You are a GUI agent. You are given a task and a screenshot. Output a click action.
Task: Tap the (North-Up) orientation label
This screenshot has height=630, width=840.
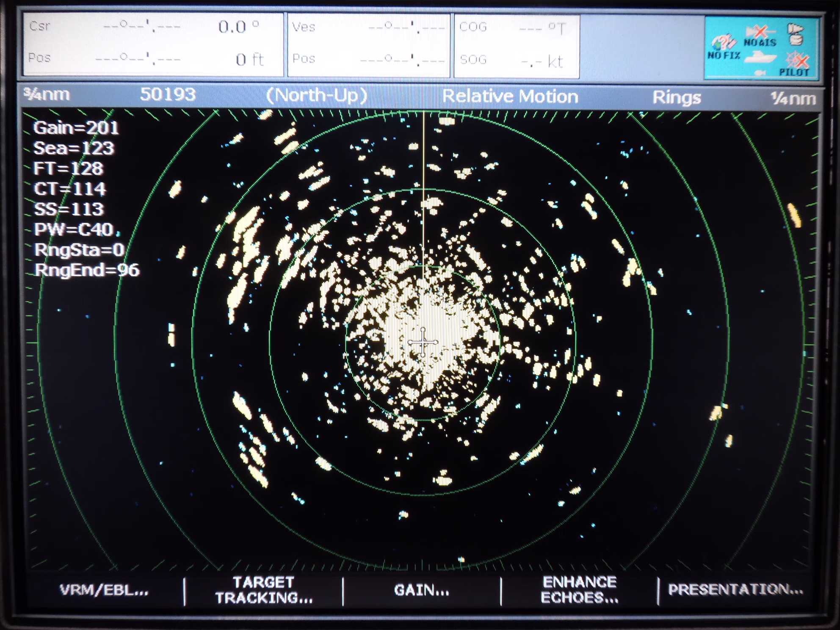click(x=316, y=95)
